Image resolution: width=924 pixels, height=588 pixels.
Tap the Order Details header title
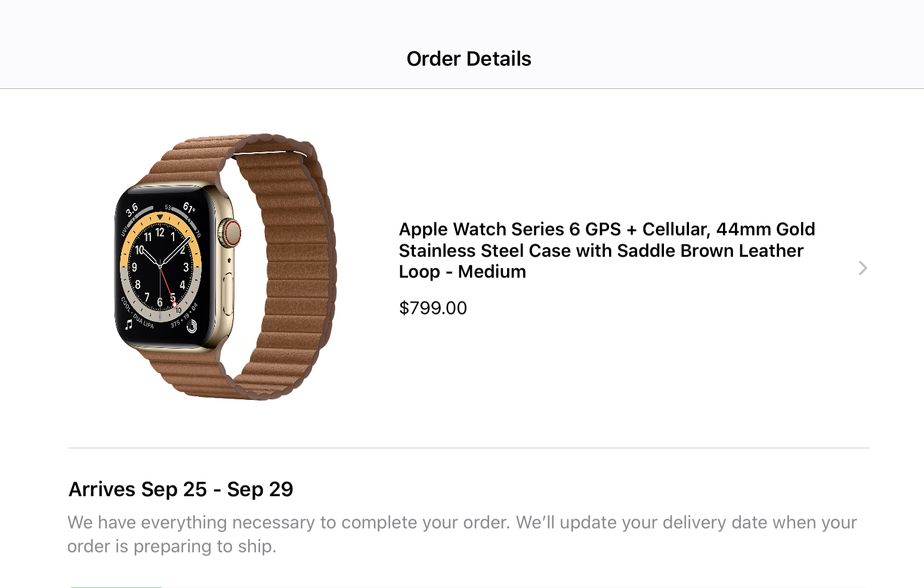coord(469,59)
